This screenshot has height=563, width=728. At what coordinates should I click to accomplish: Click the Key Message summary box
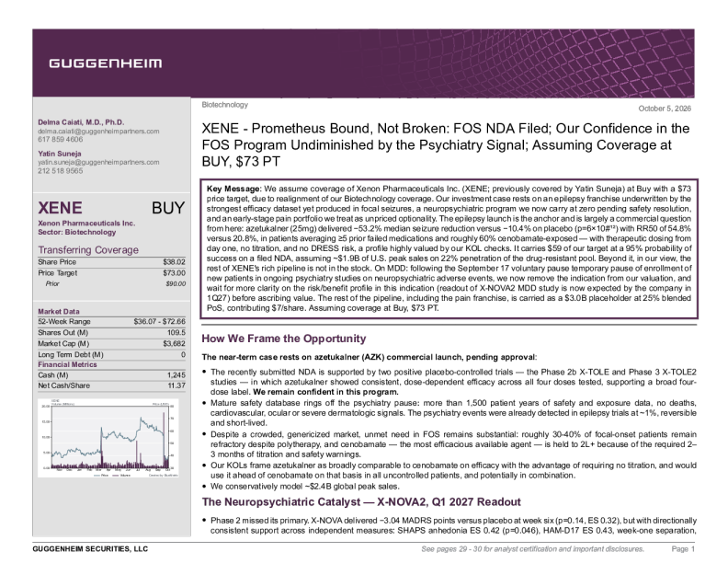449,248
